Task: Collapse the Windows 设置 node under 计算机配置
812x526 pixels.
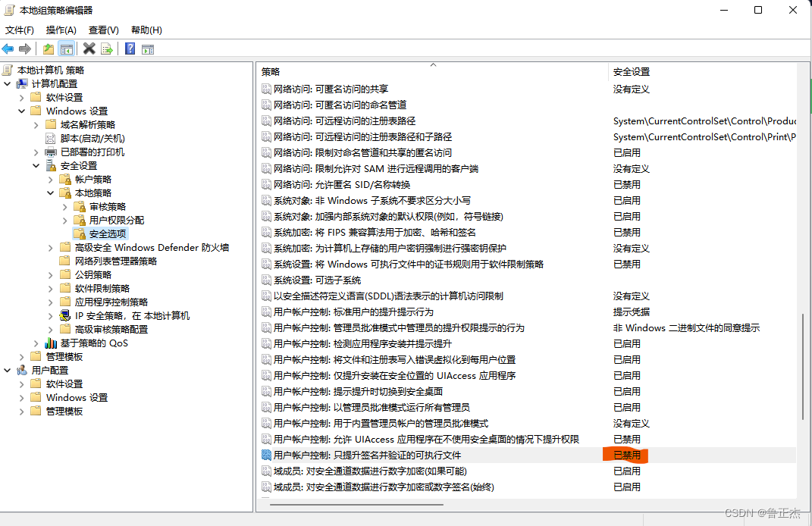Action: pos(22,111)
